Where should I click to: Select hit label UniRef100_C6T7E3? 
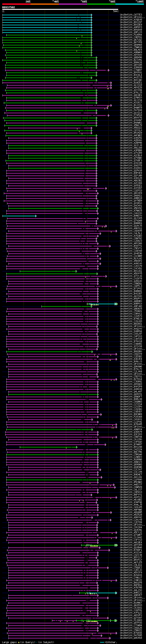point(131,15)
